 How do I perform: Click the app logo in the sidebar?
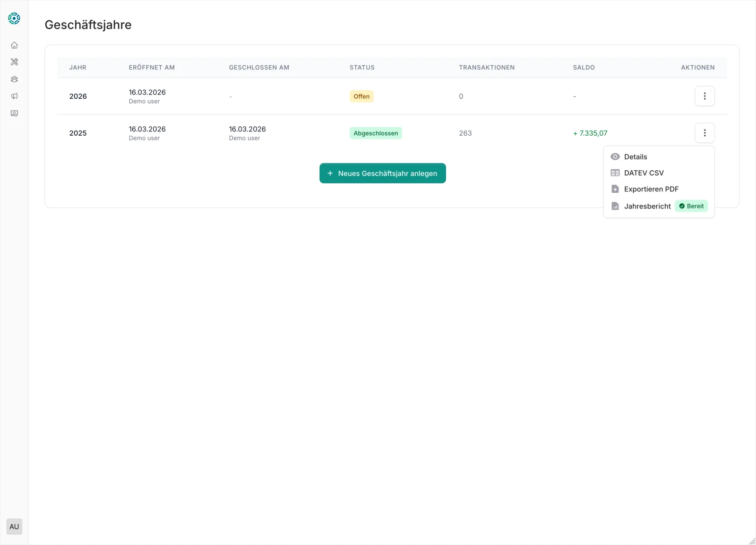coord(14,18)
